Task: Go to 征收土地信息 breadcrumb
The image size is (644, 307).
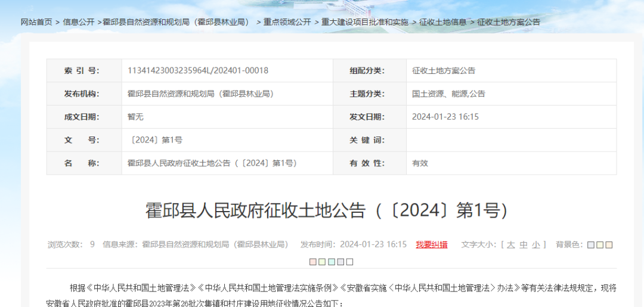Action: (442, 22)
